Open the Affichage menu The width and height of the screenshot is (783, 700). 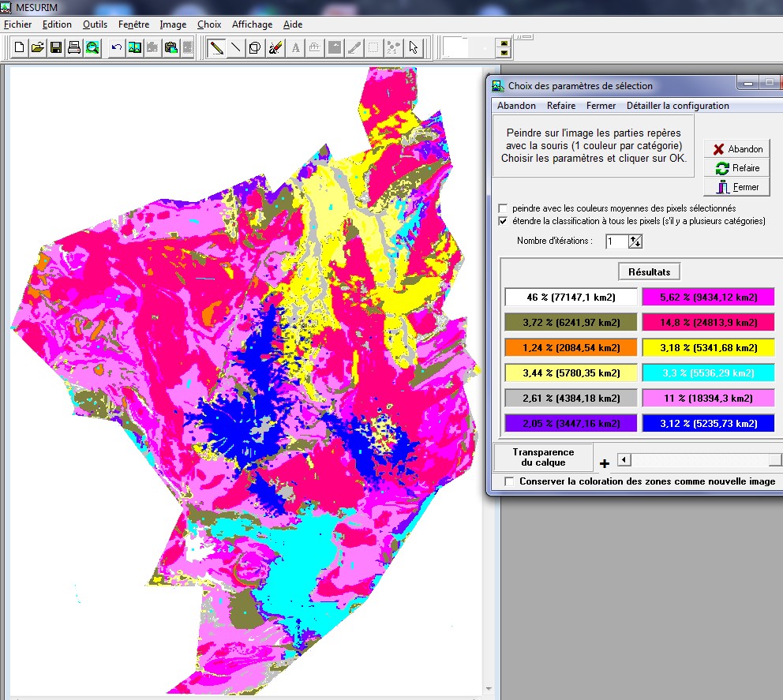pyautogui.click(x=252, y=24)
